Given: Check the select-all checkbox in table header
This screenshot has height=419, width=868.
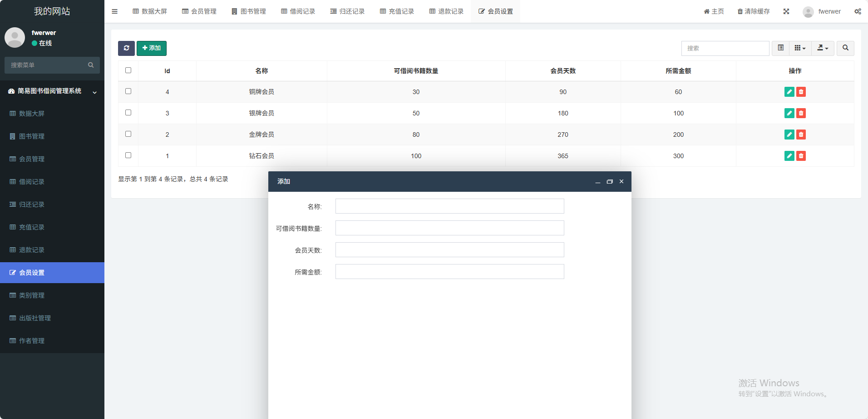Looking at the screenshot, I should tap(128, 70).
